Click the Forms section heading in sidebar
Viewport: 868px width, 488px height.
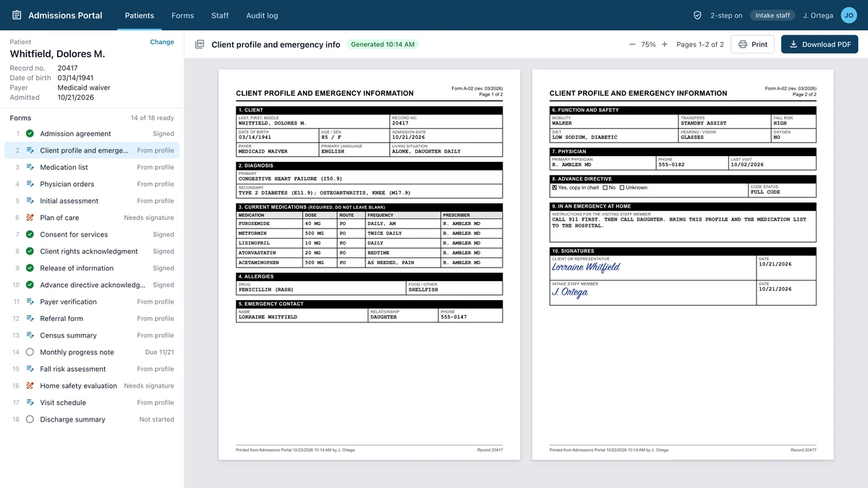[x=20, y=118]
